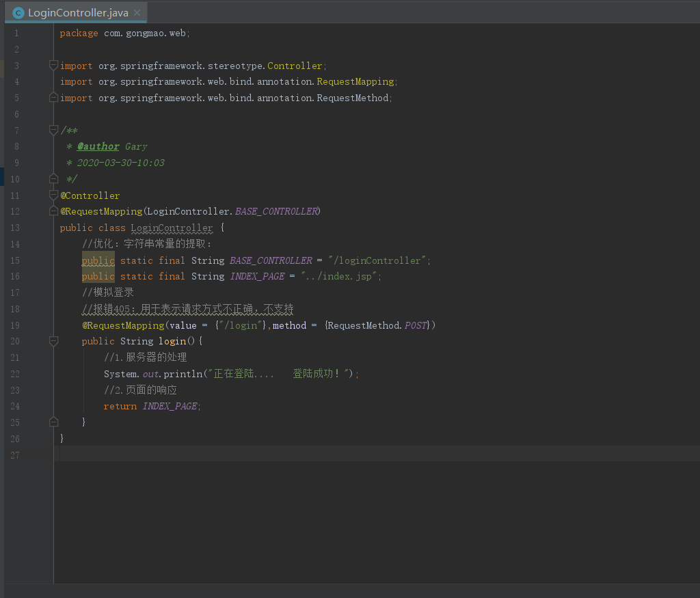Viewport: 700px width, 598px height.
Task: Click line number 19 in the gutter
Action: tap(15, 325)
